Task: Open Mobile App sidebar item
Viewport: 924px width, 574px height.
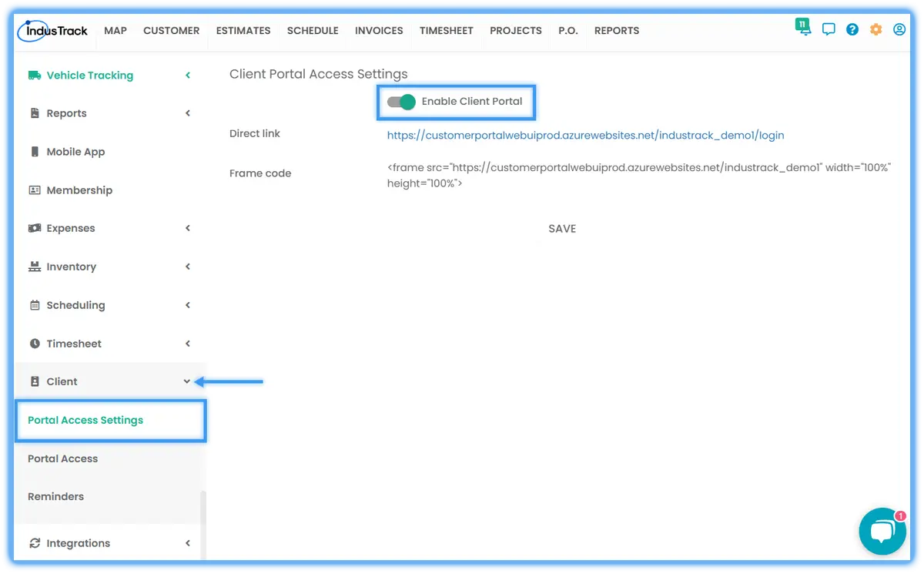Action: tap(75, 152)
